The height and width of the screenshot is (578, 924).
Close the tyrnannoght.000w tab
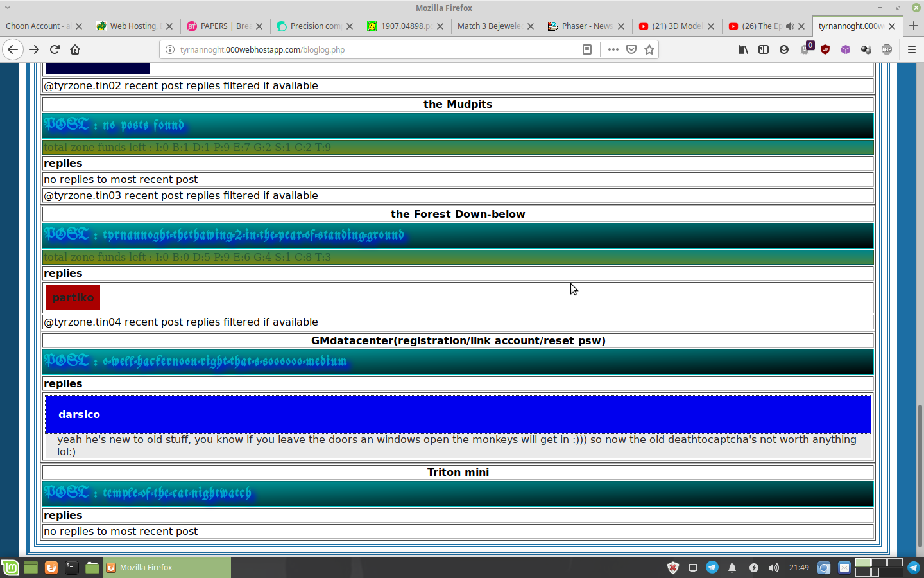pyautogui.click(x=892, y=26)
